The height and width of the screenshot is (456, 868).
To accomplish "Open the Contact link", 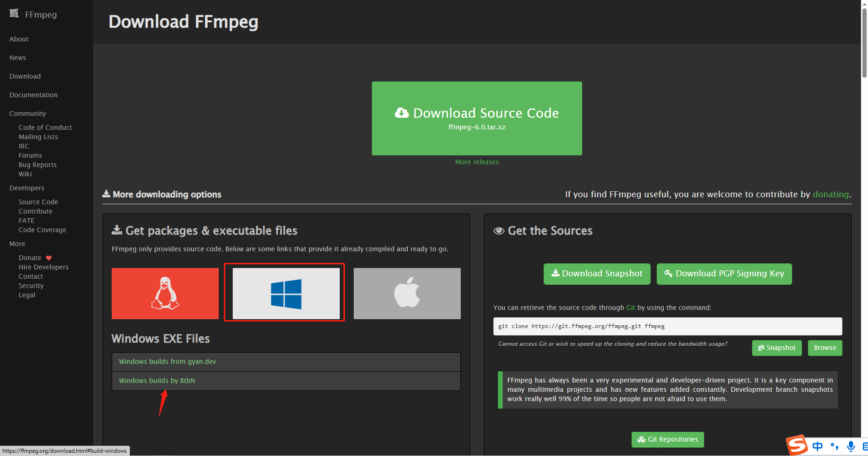I will [31, 276].
